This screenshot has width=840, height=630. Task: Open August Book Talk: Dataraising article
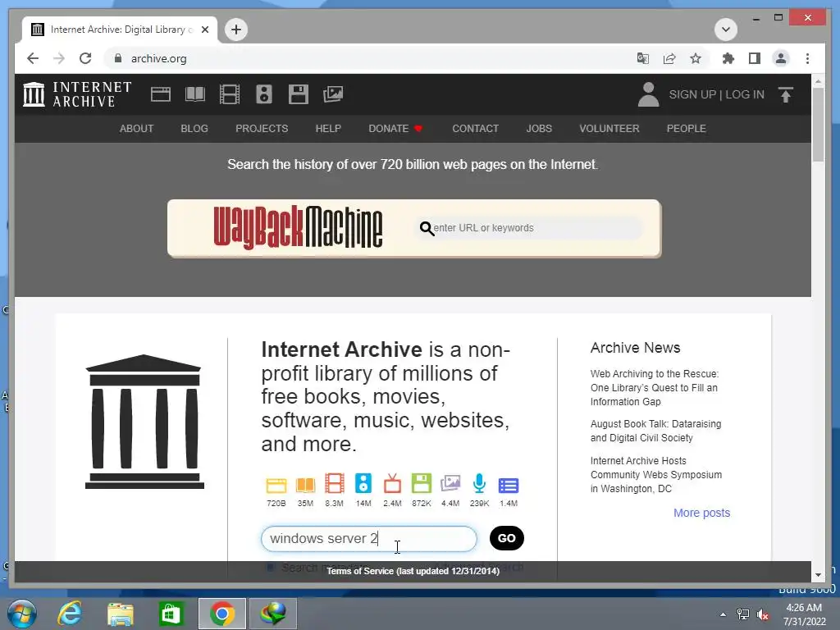655,431
